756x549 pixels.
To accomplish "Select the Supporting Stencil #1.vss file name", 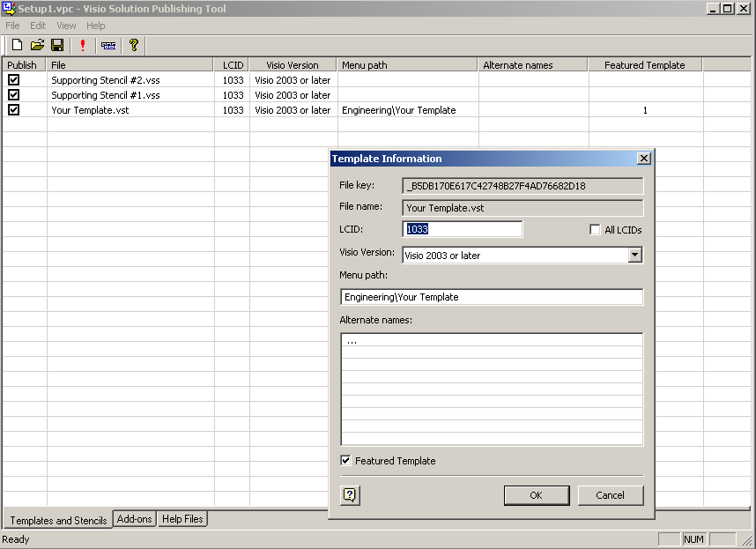I will pos(106,95).
